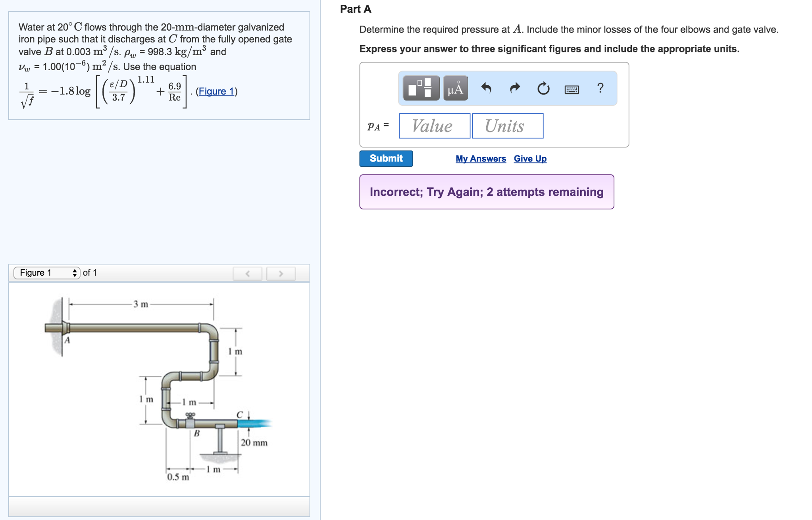Screen dimensions: 812x520
Task: Open the templates (fraction) tool
Action: pos(421,88)
